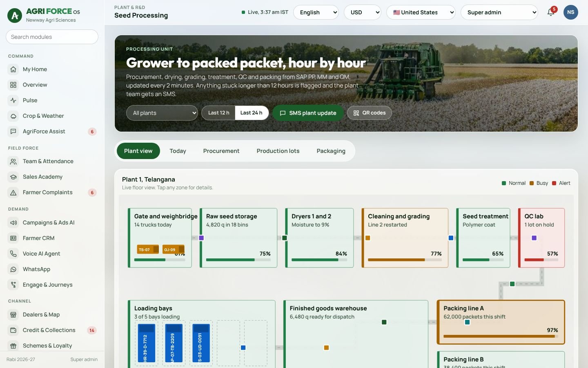Click the SMS plant update button

(x=308, y=113)
